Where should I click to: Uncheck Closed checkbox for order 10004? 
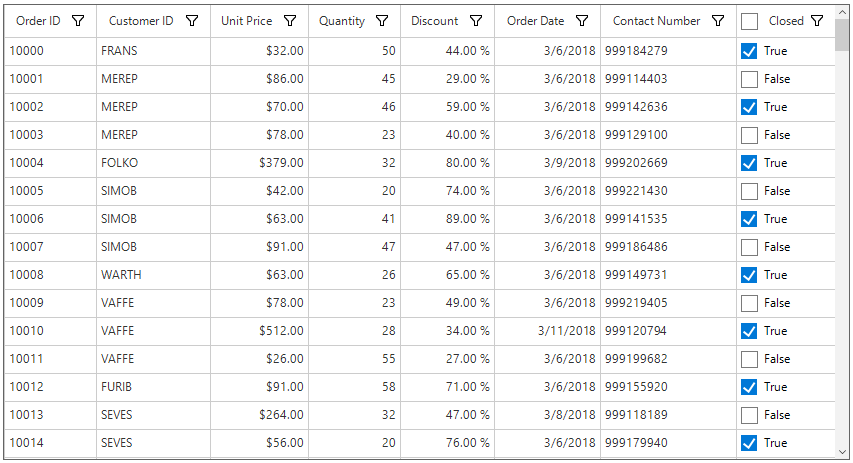click(x=749, y=163)
